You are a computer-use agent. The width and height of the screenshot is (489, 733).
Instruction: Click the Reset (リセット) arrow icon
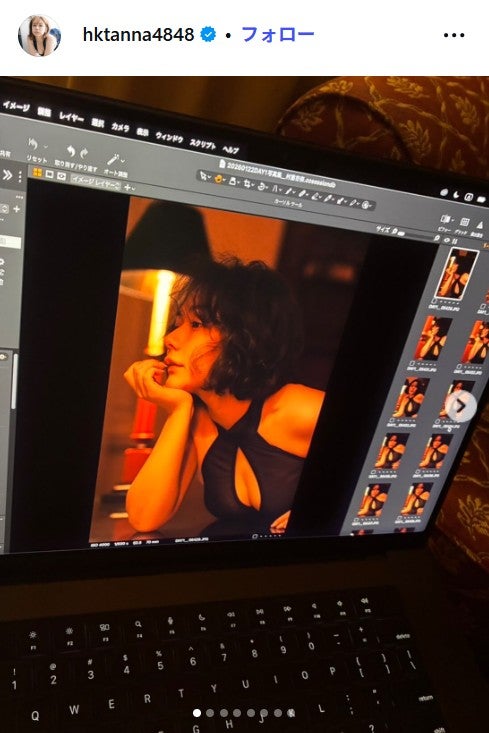click(x=33, y=143)
